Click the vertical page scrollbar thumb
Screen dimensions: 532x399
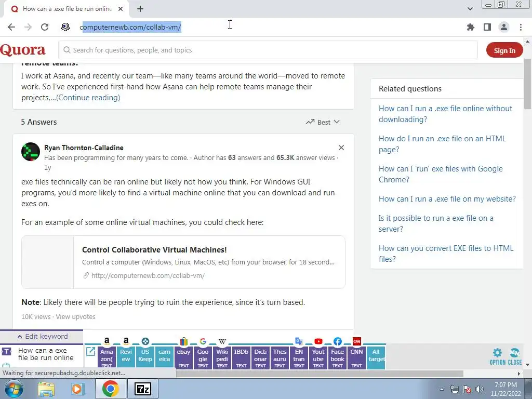point(527,84)
